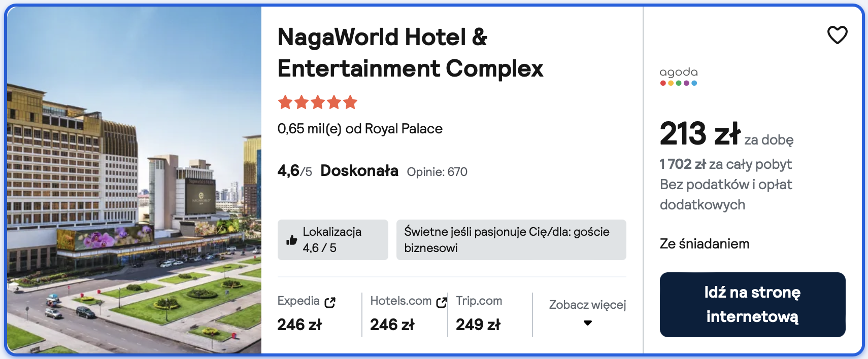Click the Ze śniadaniem label
The height and width of the screenshot is (359, 868).
(704, 244)
